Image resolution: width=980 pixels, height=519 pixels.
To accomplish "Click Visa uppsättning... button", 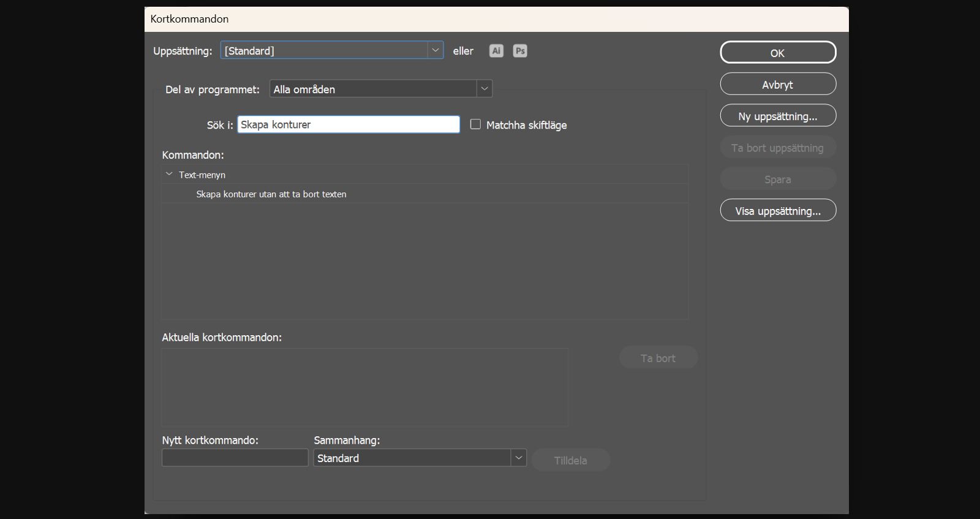I will [x=778, y=211].
